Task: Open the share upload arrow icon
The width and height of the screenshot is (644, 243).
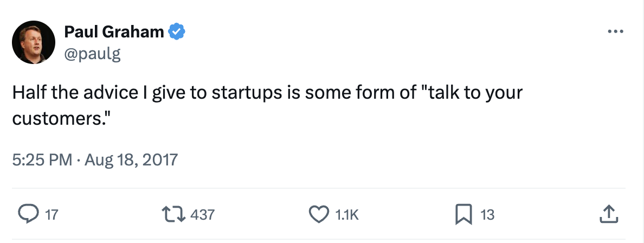Action: point(608,215)
